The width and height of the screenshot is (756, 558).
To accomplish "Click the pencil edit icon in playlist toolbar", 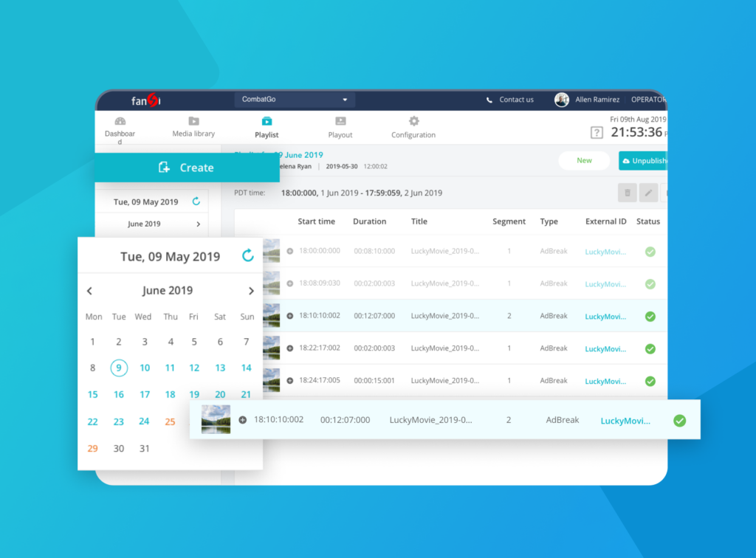I will pyautogui.click(x=648, y=193).
